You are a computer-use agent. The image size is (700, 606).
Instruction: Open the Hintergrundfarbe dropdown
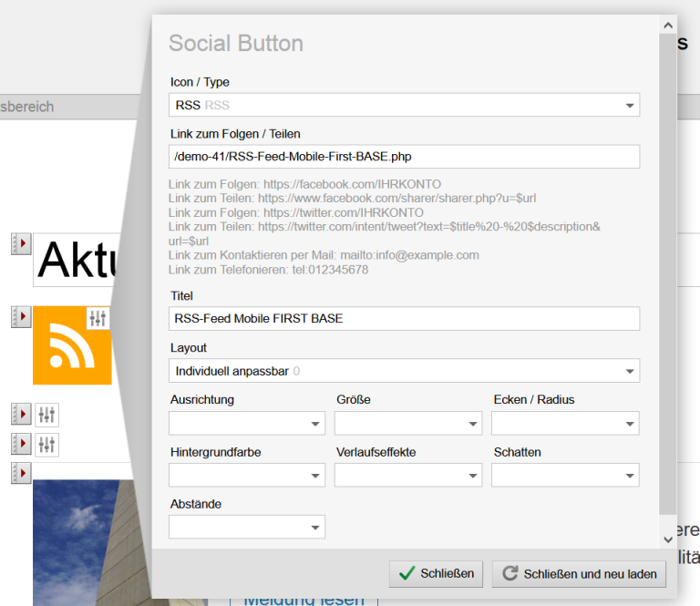[x=247, y=476]
